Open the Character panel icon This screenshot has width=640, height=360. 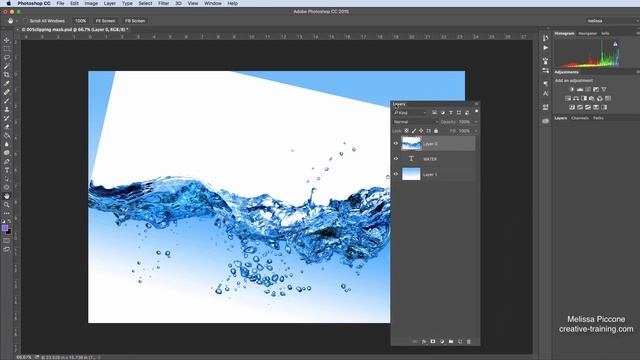pyautogui.click(x=546, y=93)
